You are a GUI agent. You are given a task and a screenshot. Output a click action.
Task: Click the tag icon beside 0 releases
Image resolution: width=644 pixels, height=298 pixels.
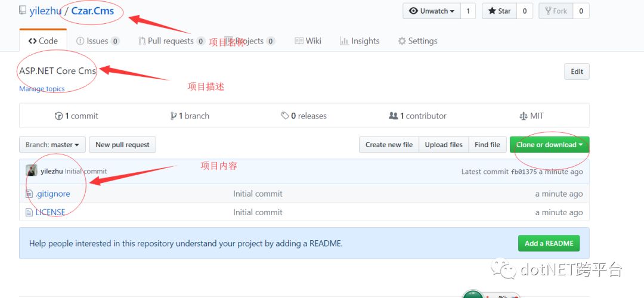coord(285,116)
